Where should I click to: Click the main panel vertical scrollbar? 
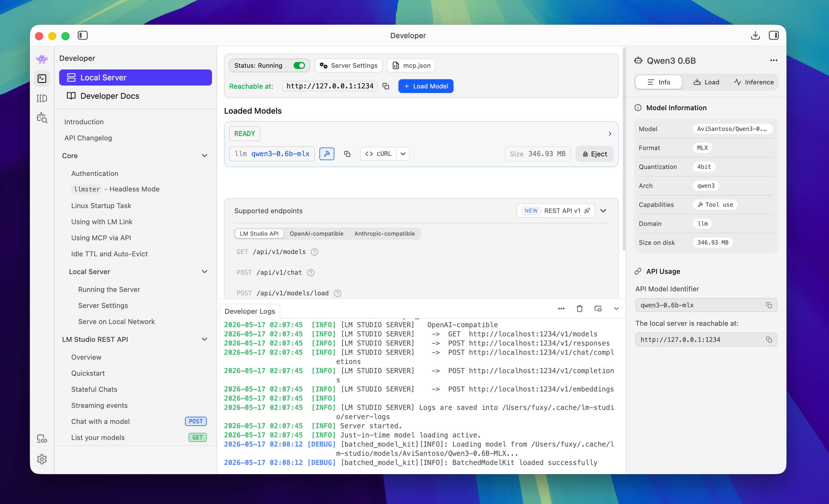pyautogui.click(x=624, y=150)
